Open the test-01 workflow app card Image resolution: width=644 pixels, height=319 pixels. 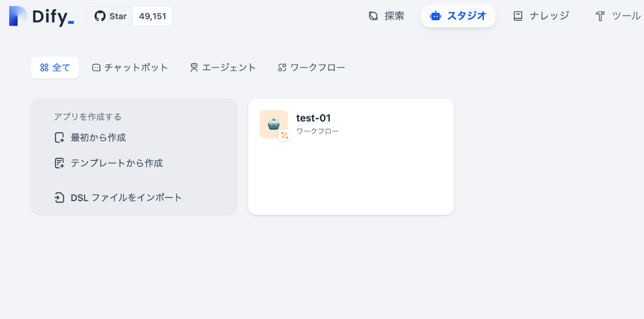[x=351, y=157]
